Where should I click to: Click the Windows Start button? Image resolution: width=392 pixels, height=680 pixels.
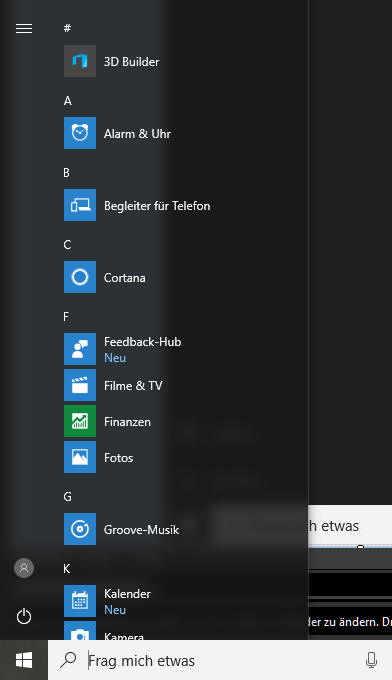pyautogui.click(x=24, y=660)
